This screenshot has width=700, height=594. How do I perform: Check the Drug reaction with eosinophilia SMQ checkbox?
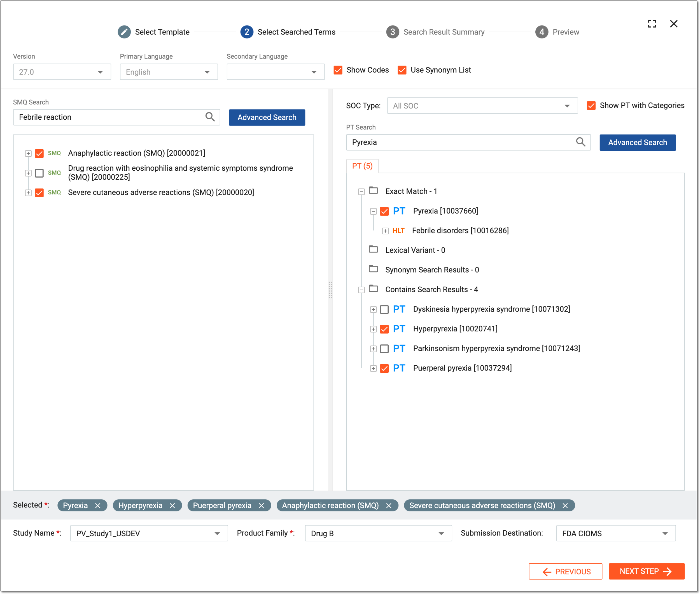(x=39, y=173)
